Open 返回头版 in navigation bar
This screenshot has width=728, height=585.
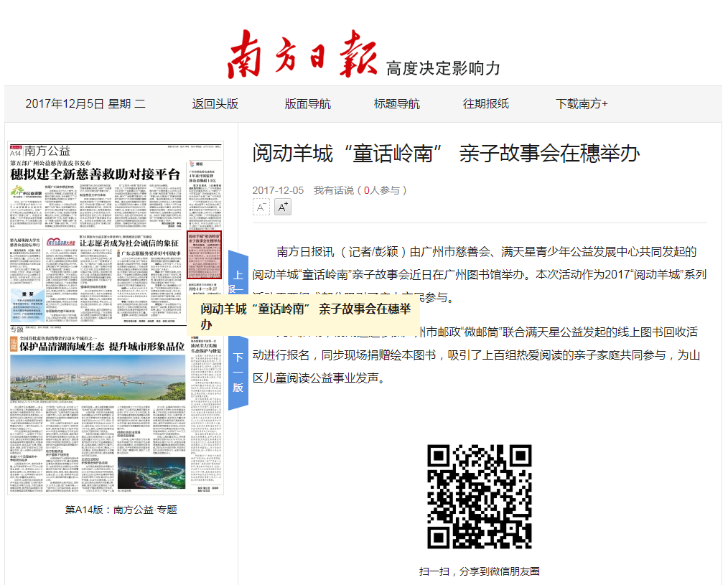coord(215,104)
